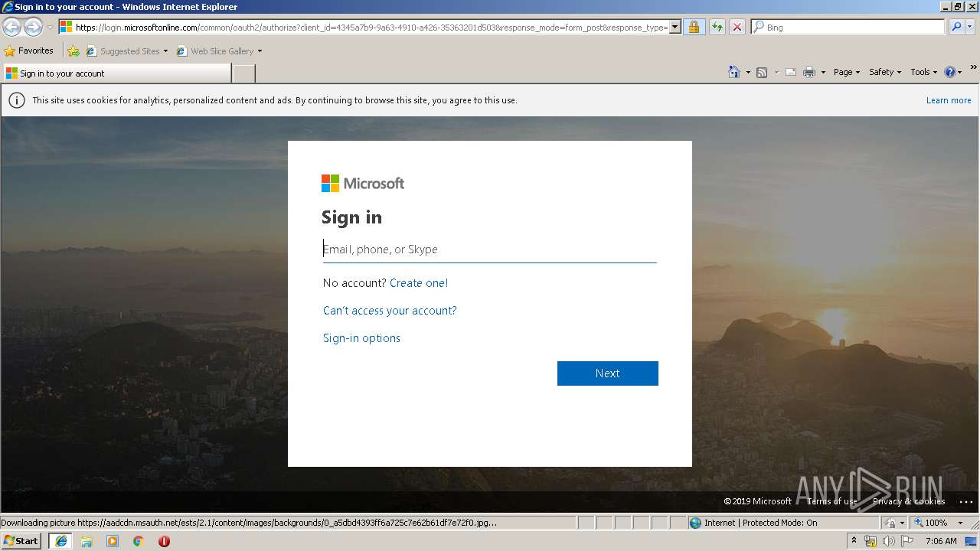The image size is (980, 551).
Task: Click the Add to Favorites Bar icon
Action: [x=73, y=51]
